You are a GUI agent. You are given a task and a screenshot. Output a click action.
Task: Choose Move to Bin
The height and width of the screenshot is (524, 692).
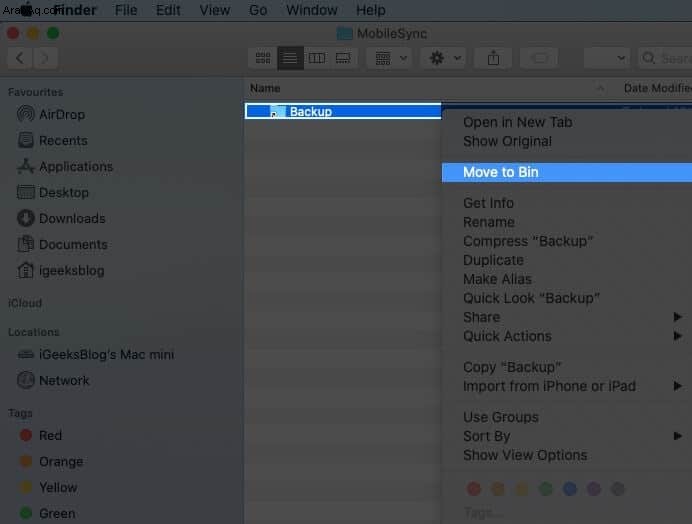pyautogui.click(x=567, y=172)
